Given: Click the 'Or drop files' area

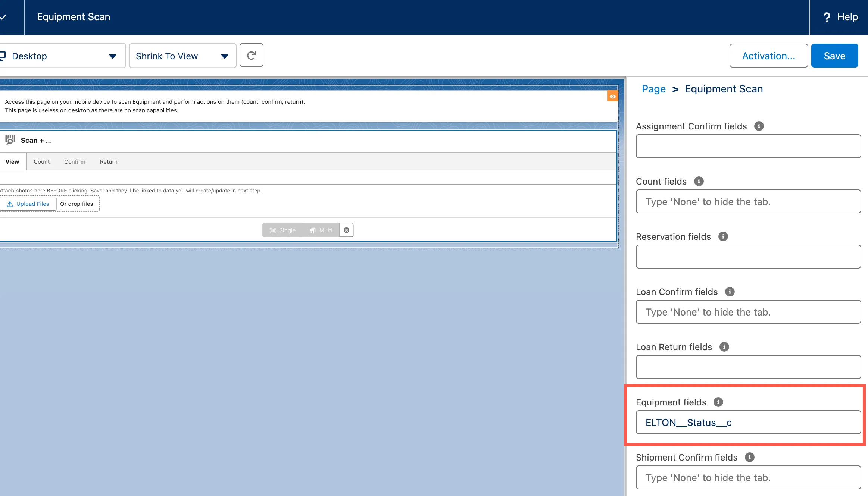Looking at the screenshot, I should coord(77,204).
